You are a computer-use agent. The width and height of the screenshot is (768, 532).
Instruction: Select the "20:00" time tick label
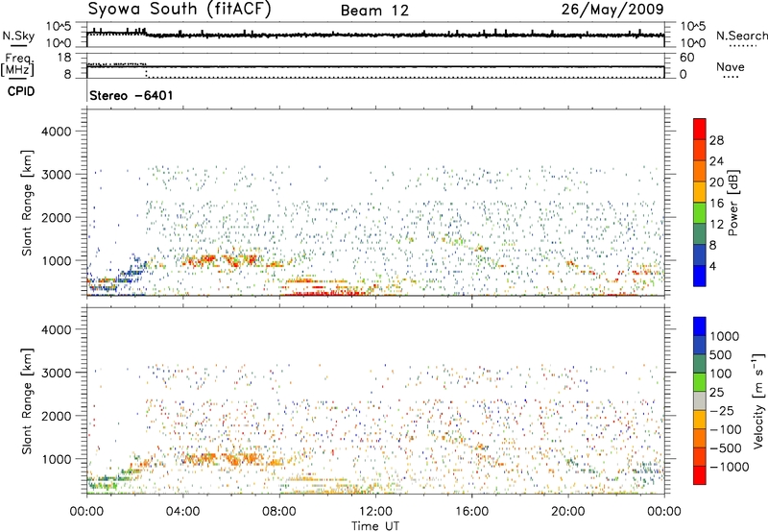567,512
